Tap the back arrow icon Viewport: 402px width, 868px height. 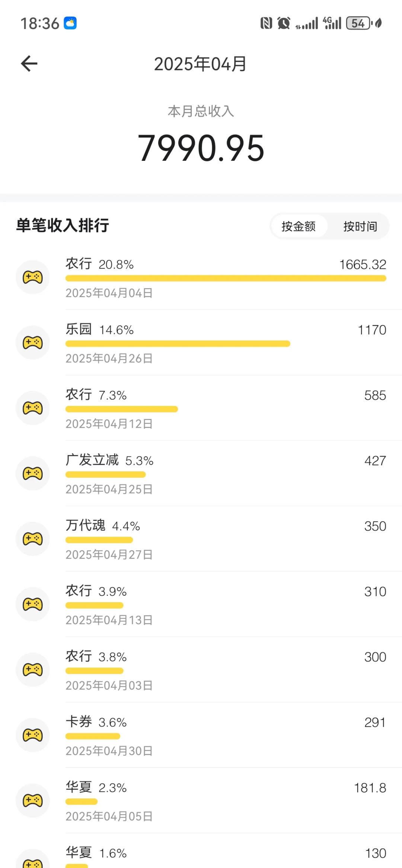(29, 64)
